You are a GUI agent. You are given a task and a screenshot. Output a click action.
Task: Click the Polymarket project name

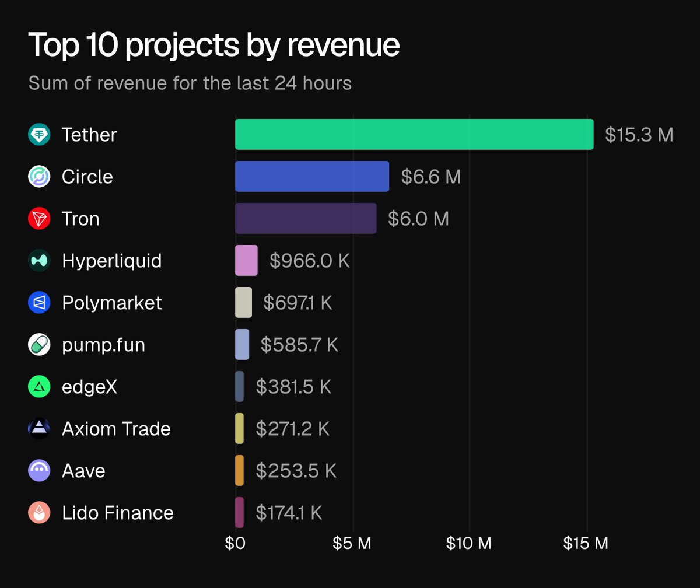coord(112,303)
